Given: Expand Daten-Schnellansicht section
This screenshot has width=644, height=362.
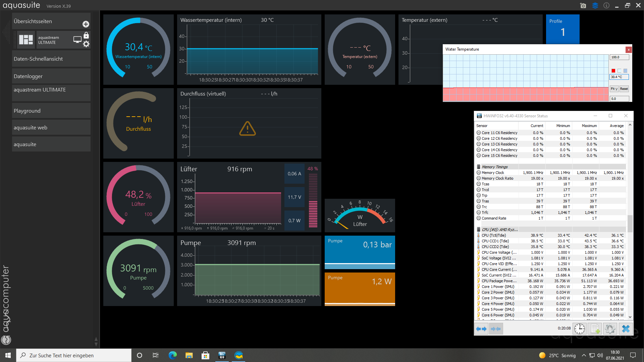Looking at the screenshot, I should 51,59.
